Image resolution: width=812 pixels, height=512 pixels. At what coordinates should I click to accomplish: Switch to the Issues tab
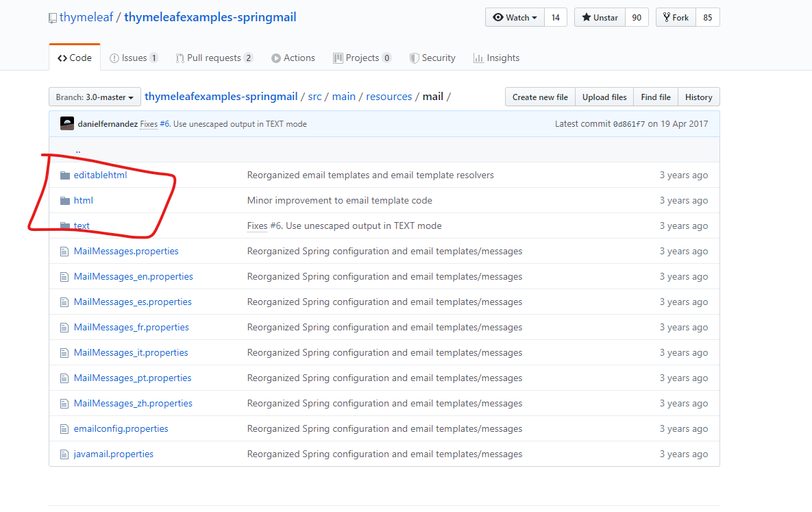(x=134, y=58)
